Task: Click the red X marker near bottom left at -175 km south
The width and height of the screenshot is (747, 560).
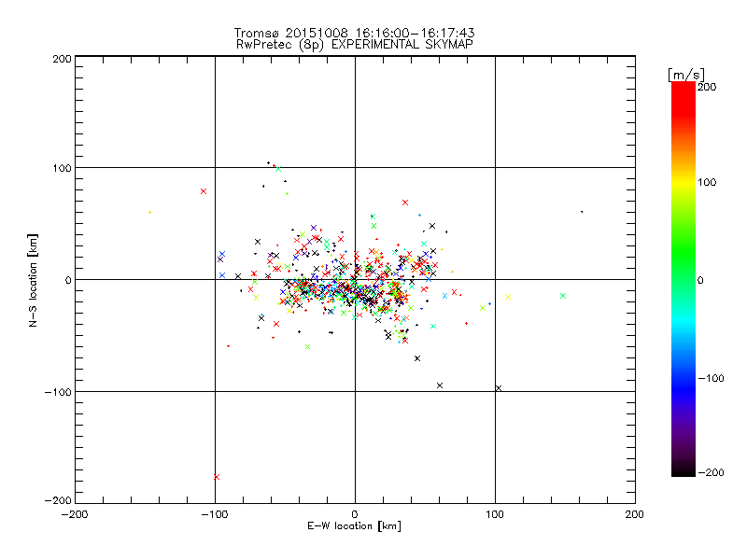Action: [217, 477]
